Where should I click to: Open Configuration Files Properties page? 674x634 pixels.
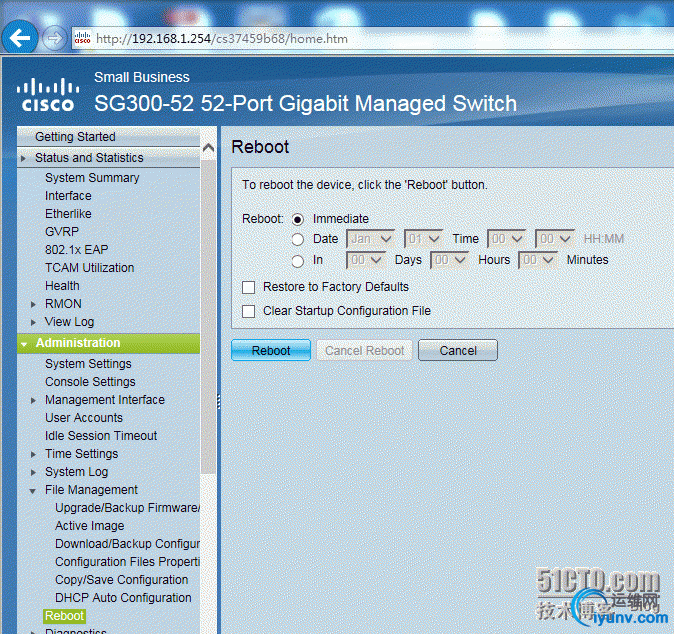coord(127,562)
